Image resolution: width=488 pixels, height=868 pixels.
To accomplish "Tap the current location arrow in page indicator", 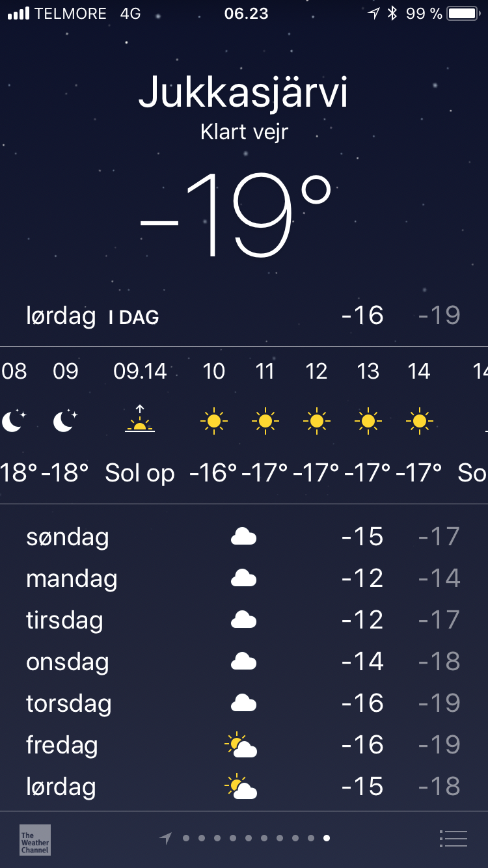I will [167, 839].
